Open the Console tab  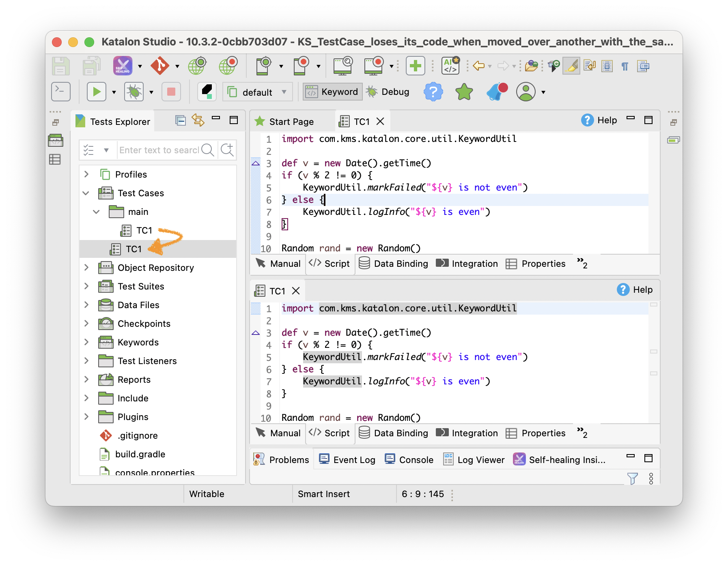409,460
